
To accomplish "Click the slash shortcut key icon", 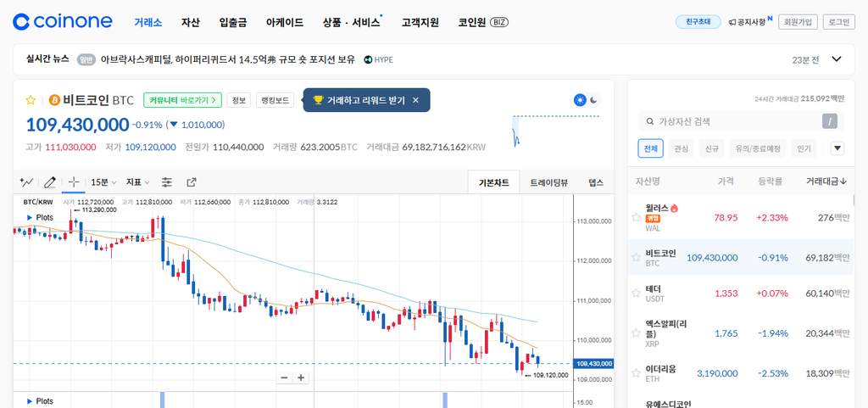I will point(829,121).
